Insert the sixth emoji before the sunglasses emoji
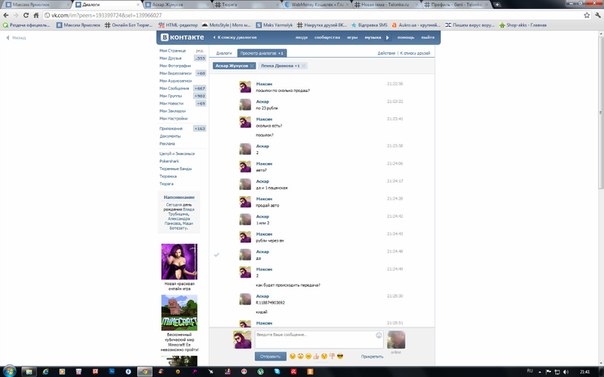Viewport: 604px width, 377px height. 332,356
